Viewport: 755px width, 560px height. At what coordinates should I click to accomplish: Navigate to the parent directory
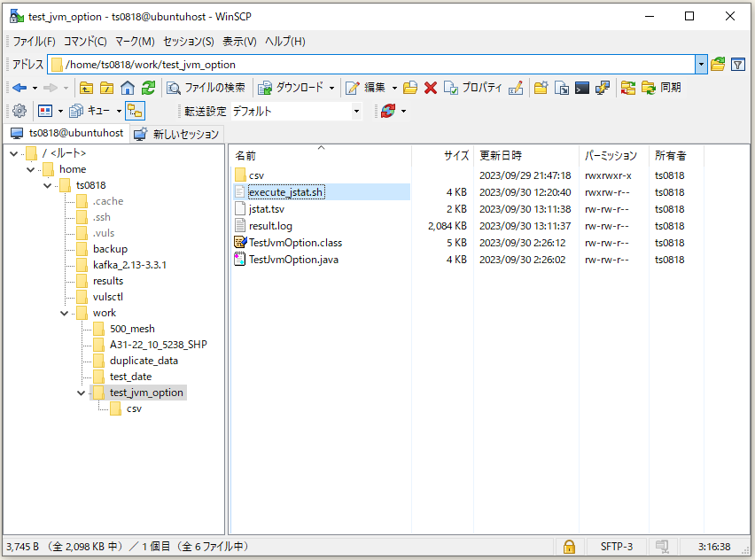tap(86, 88)
